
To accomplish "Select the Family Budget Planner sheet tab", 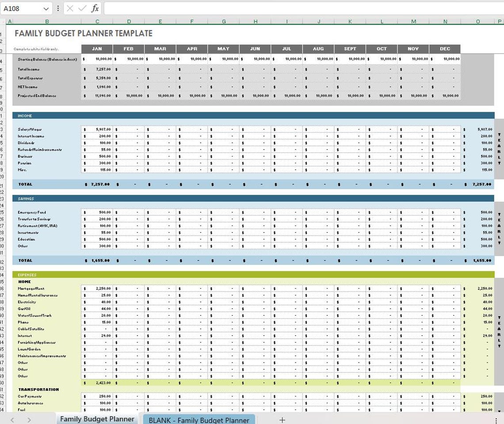I will point(97,419).
